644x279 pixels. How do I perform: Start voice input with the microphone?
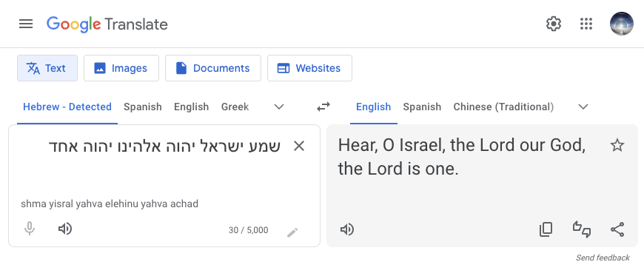pyautogui.click(x=29, y=229)
